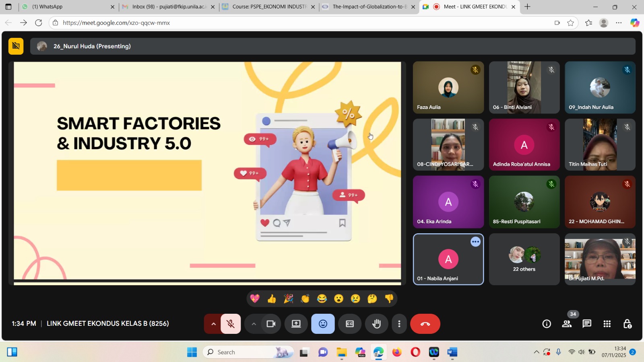Open the three-dot more options menu
This screenshot has height=362, width=644.
(x=399, y=324)
